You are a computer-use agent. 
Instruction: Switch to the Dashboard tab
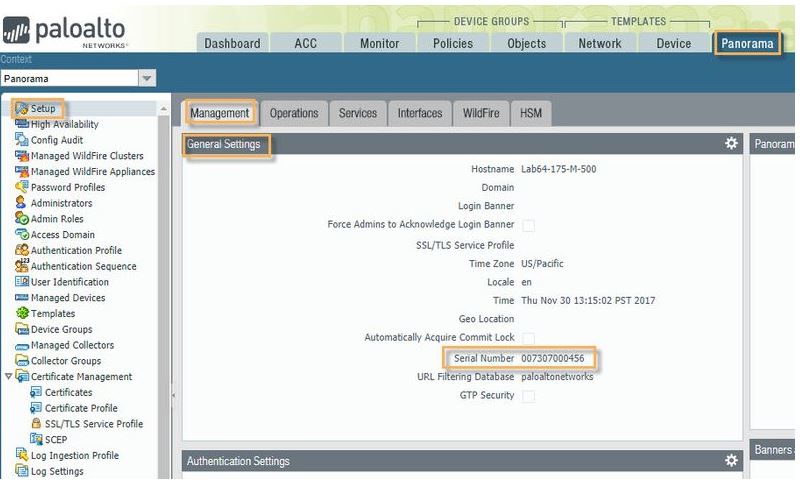point(232,43)
